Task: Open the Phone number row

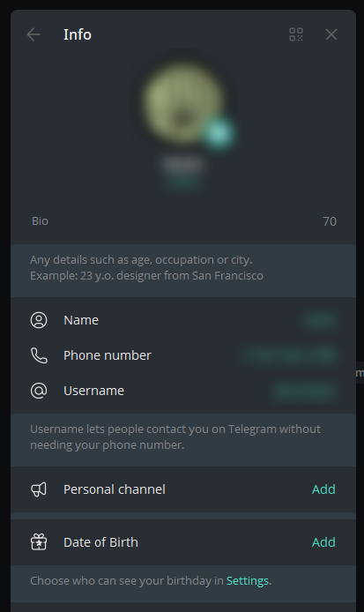Action: 183,355
